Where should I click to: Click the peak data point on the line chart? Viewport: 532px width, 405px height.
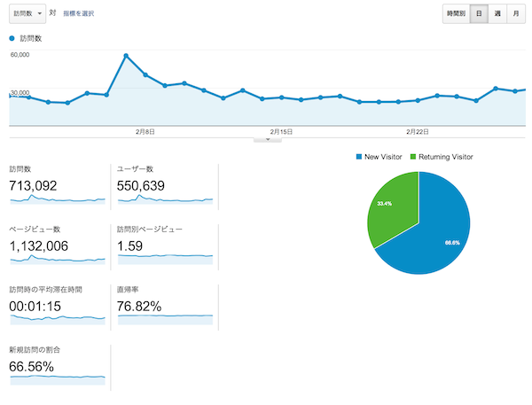[x=126, y=56]
